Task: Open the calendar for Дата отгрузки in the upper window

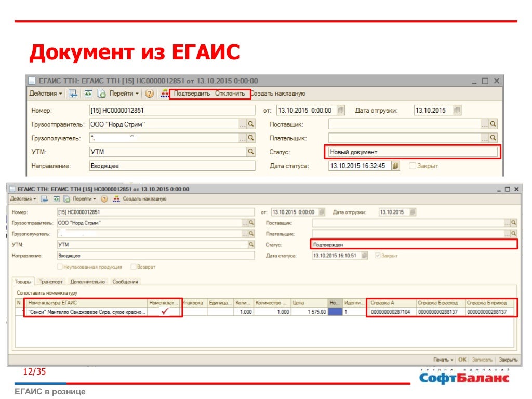Action: [x=457, y=110]
